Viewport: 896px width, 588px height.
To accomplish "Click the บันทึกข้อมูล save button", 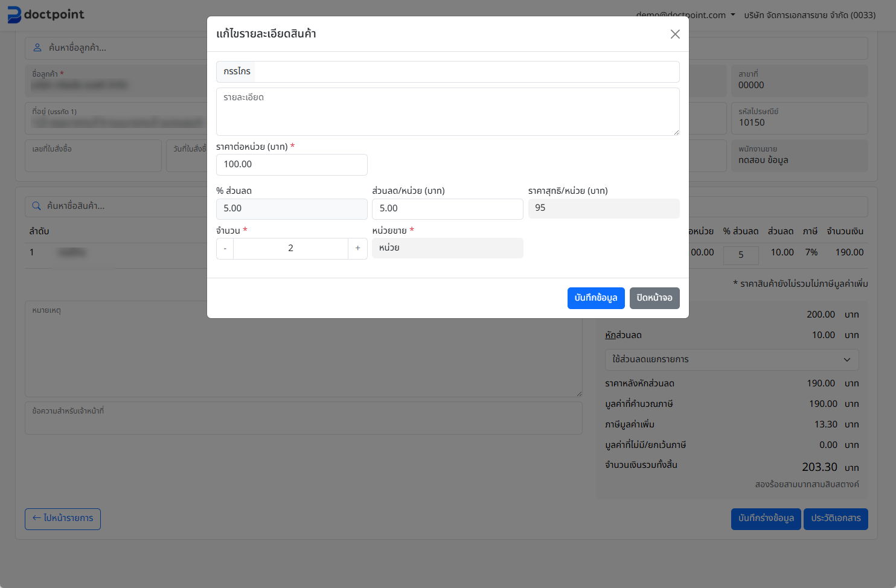I will (595, 298).
